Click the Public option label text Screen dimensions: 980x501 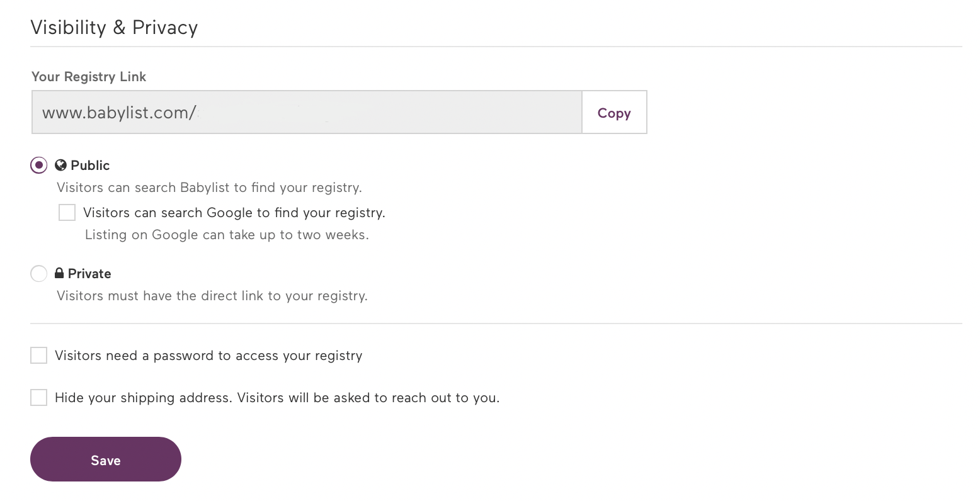[x=91, y=165]
